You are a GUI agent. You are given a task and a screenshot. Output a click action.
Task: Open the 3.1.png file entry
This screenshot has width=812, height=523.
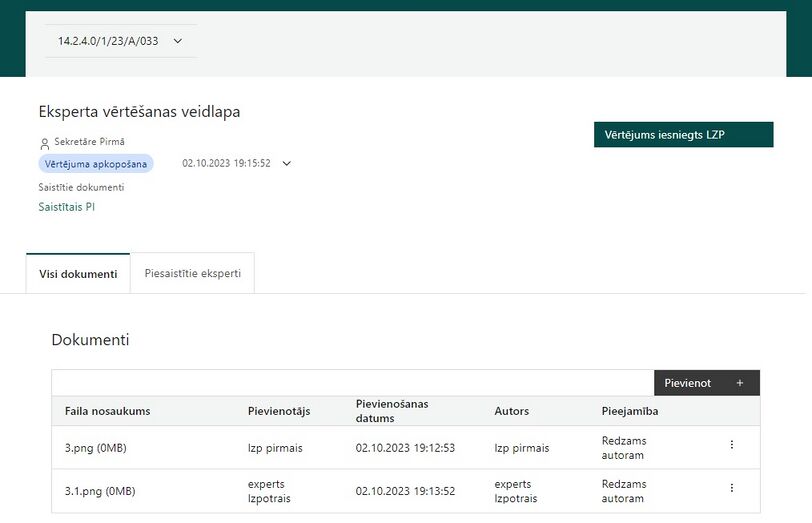pos(100,491)
